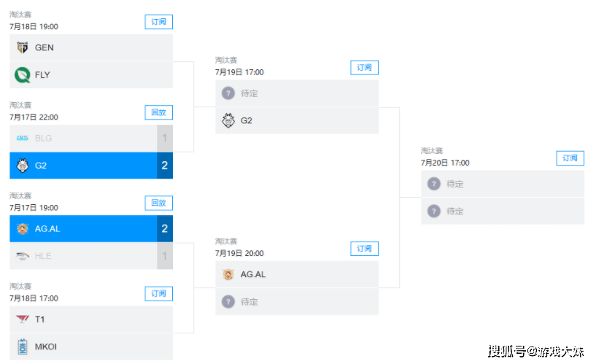Subscribe to the July 19 17:00 match
This screenshot has height=364, width=596.
[364, 68]
